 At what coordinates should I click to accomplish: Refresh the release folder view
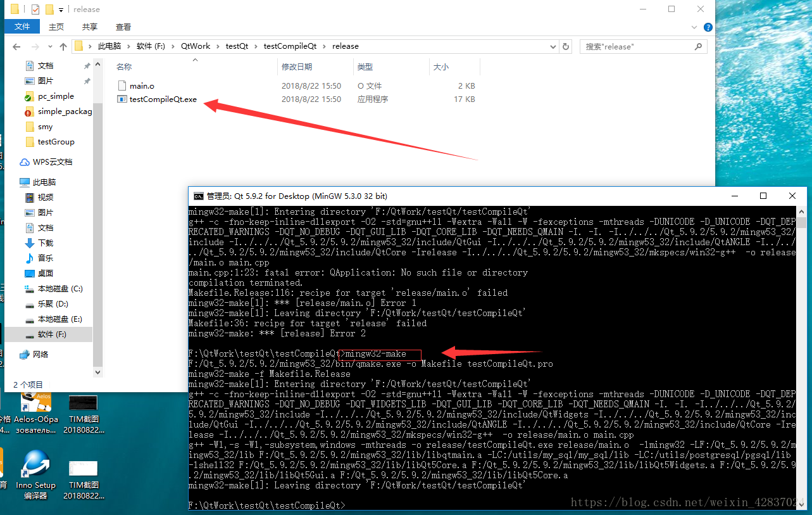tap(566, 46)
